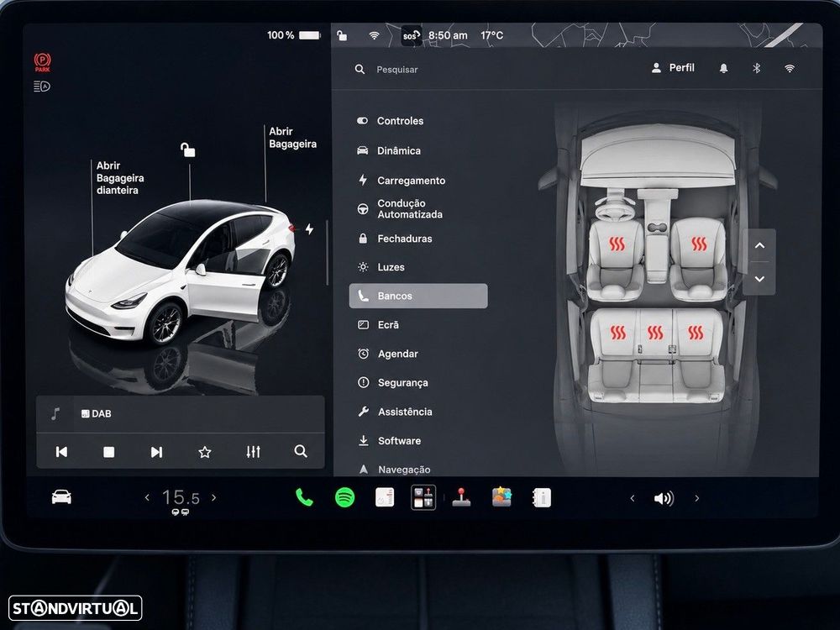Viewport: 840px width, 630px height.
Task: Click the speaker volume icon
Action: click(664, 499)
